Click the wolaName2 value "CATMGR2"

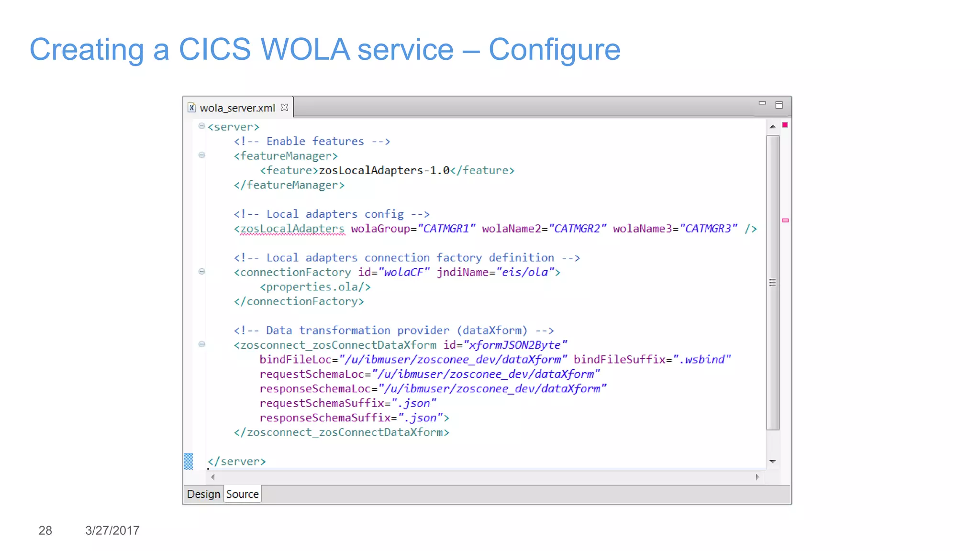(x=578, y=229)
